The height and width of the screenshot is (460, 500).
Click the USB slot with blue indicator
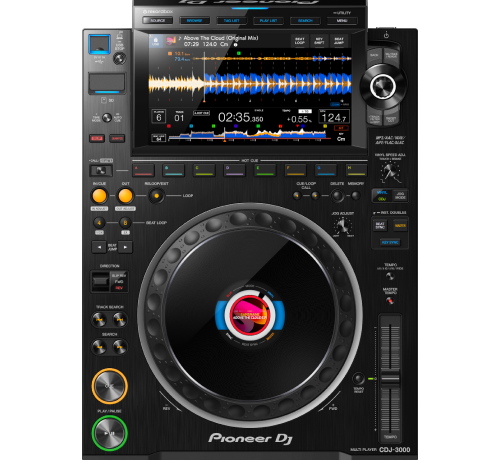click(x=99, y=44)
